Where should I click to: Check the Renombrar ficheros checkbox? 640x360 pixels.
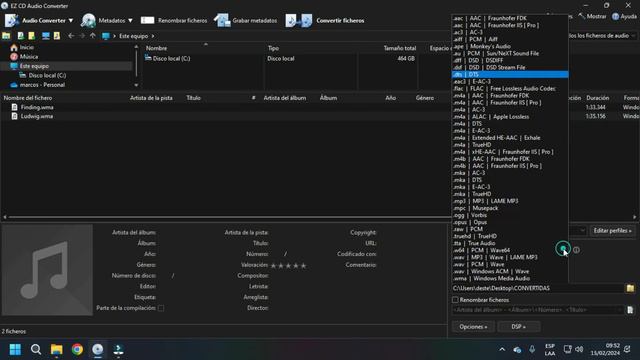[456, 300]
